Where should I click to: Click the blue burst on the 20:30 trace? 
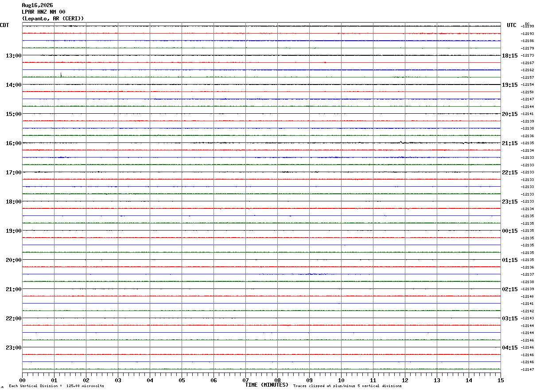[x=312, y=274]
